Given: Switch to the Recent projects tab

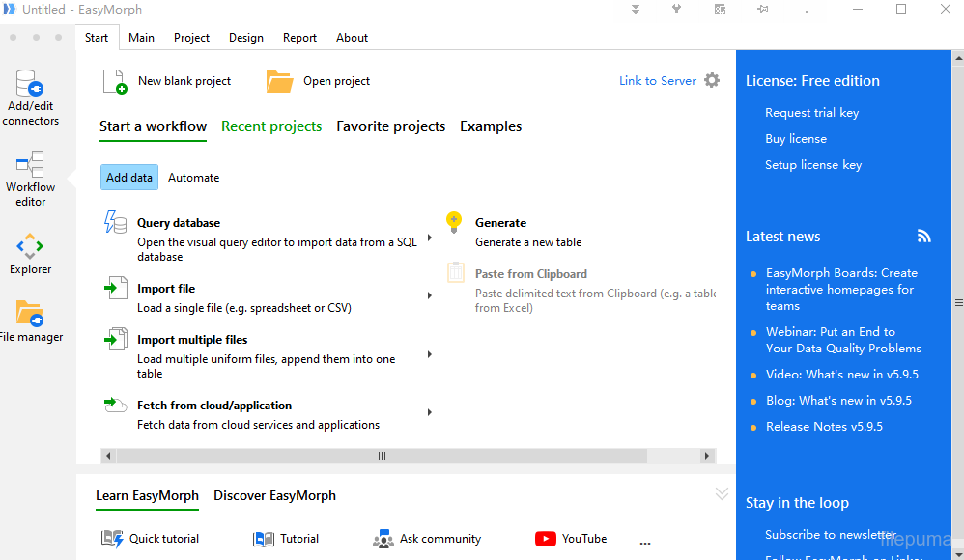Looking at the screenshot, I should pyautogui.click(x=271, y=126).
